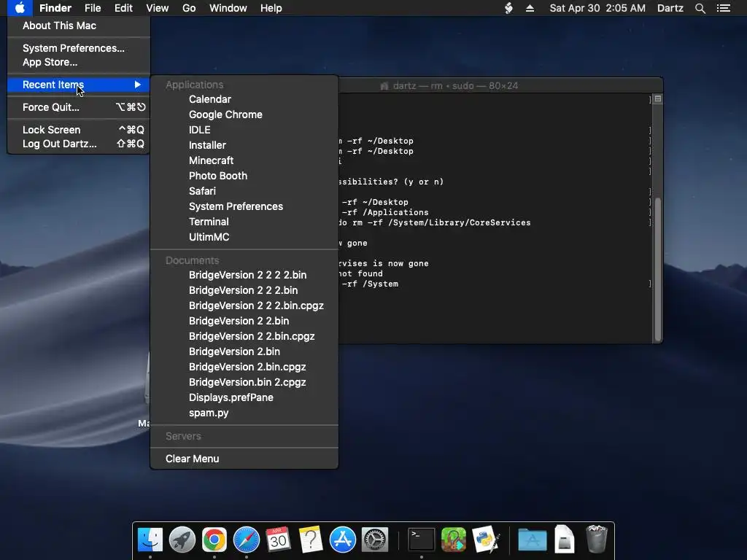Open the File menu
747x560 pixels.
[x=93, y=8]
